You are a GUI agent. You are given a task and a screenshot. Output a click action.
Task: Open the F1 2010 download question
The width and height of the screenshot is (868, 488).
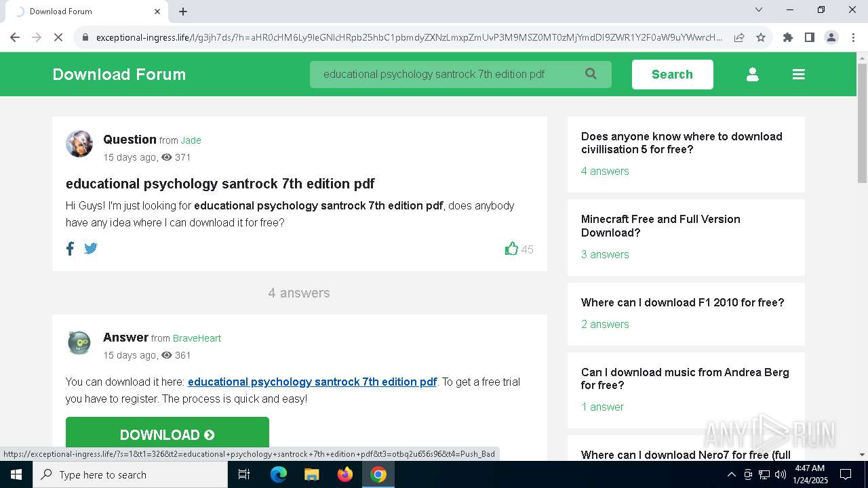point(682,302)
